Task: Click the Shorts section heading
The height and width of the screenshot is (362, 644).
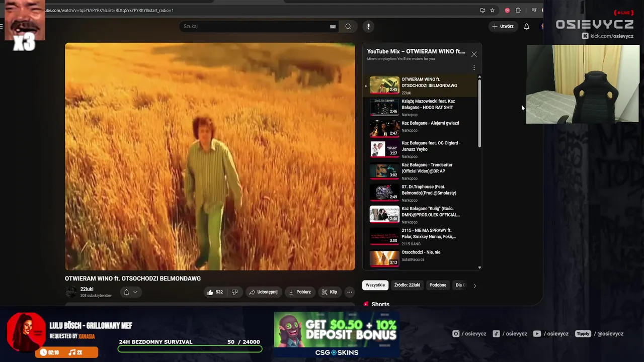Action: click(380, 304)
